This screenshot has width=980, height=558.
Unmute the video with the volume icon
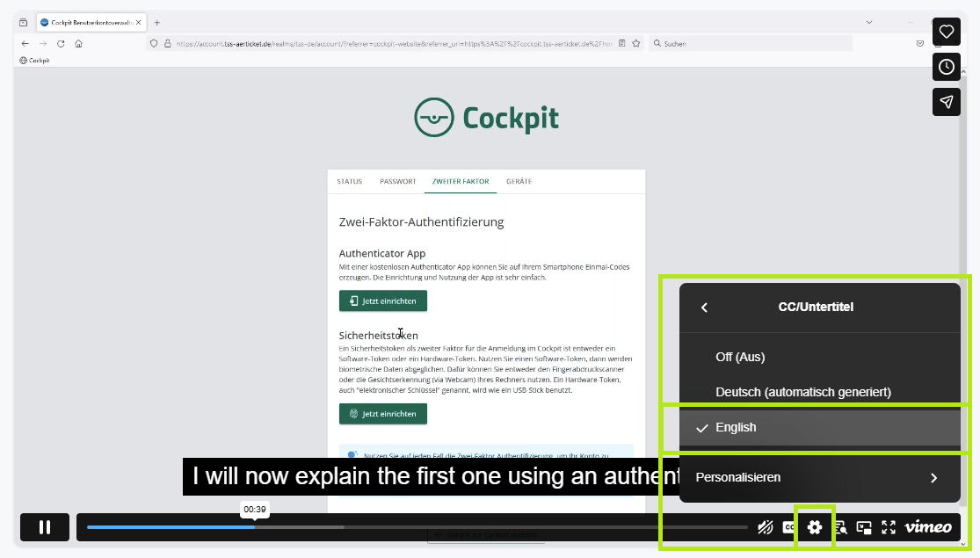(x=766, y=527)
